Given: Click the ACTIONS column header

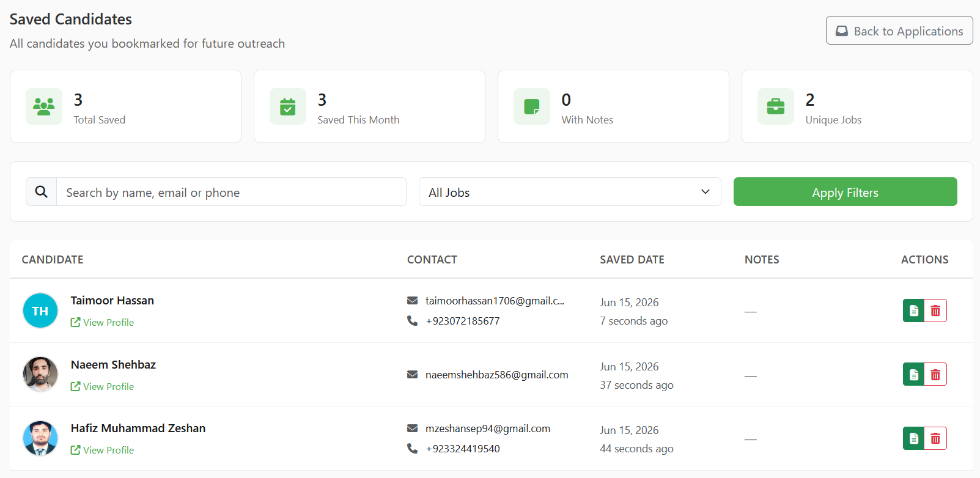Looking at the screenshot, I should click(925, 259).
